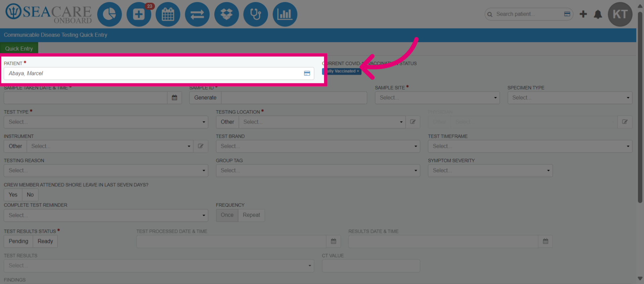Toggle Other for Testing Location

pyautogui.click(x=227, y=122)
